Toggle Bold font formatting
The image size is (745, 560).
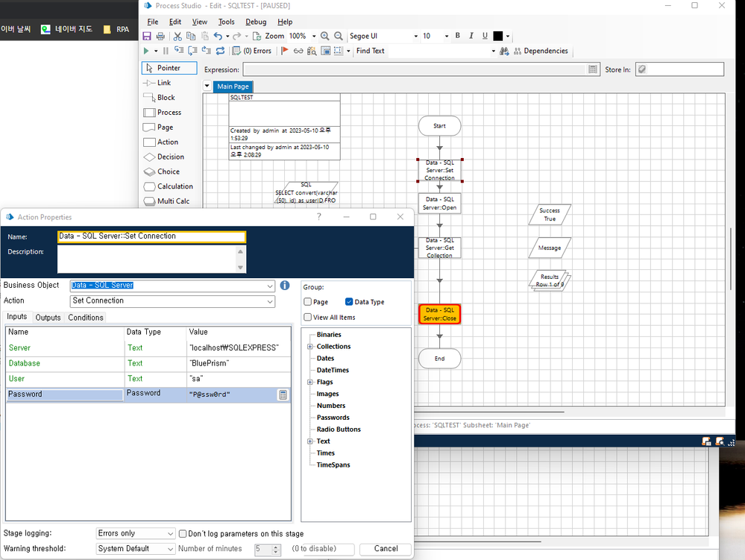pos(458,36)
